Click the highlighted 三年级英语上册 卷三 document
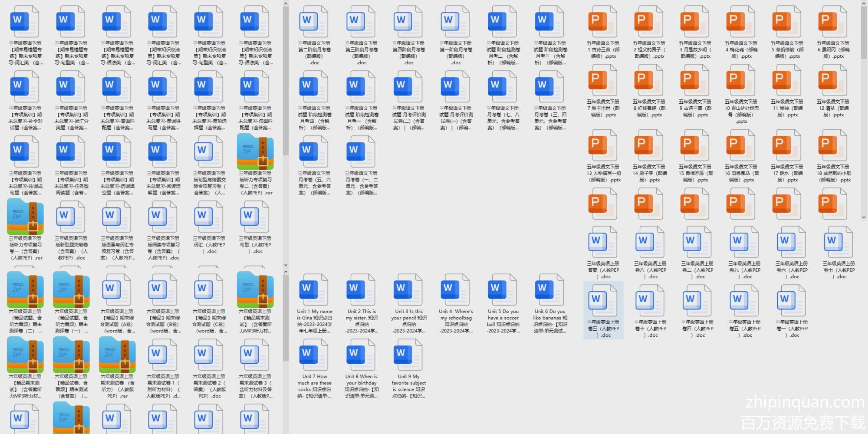Image resolution: width=868 pixels, height=434 pixels. click(603, 310)
